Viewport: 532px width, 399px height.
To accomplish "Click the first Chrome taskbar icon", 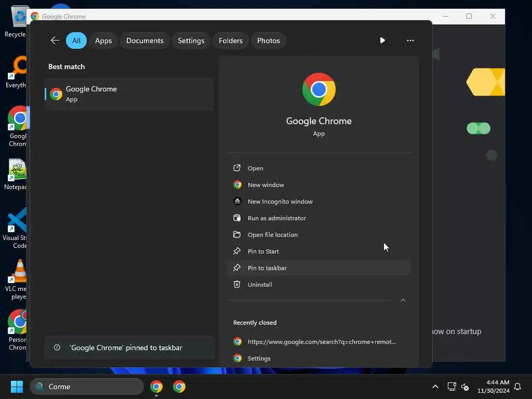I will tap(156, 387).
